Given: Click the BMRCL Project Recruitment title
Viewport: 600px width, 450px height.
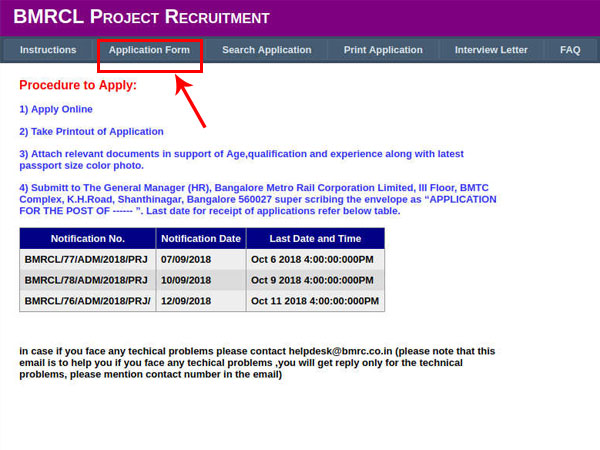Looking at the screenshot, I should (x=142, y=17).
